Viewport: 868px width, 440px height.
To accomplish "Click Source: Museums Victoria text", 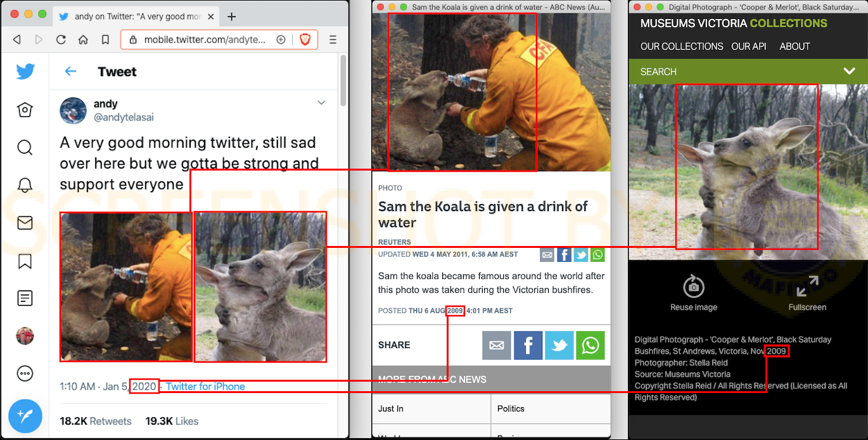I will coord(682,374).
